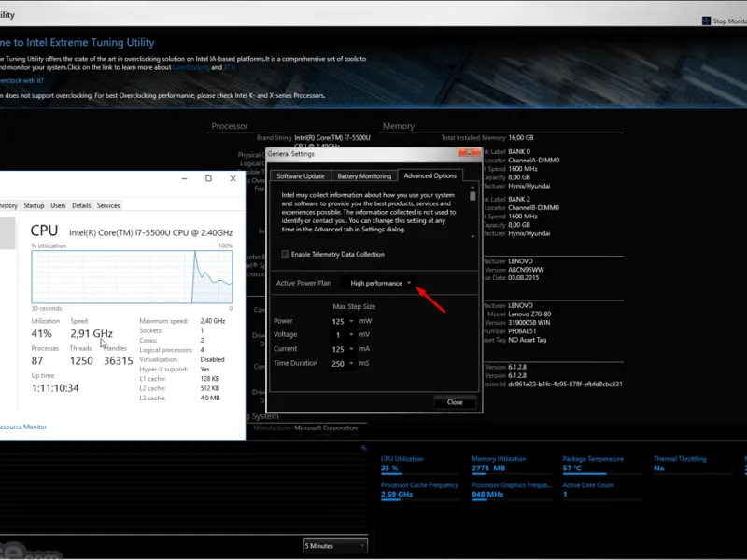Close the Task Manager window

233,178
